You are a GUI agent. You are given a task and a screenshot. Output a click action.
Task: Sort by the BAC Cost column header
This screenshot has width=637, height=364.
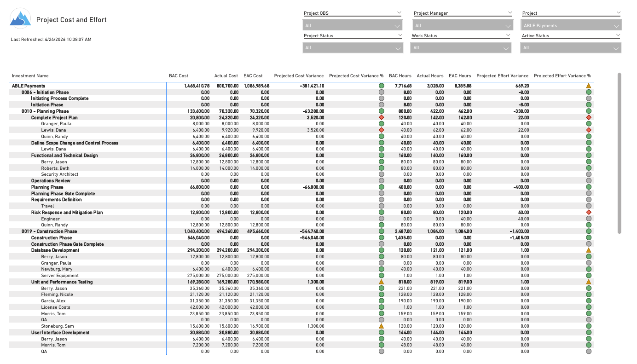tap(179, 76)
